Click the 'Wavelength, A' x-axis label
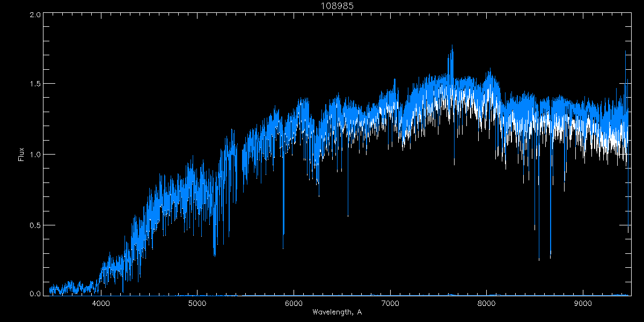 pyautogui.click(x=336, y=312)
